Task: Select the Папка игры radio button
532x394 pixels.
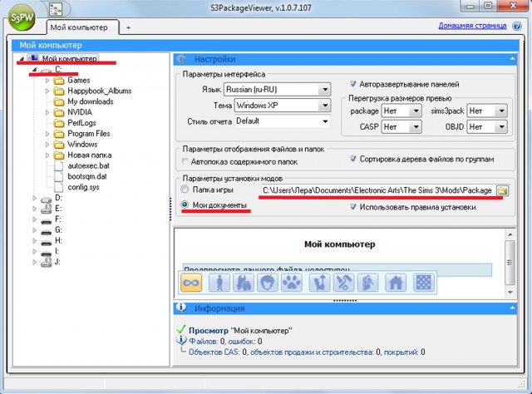Action: click(185, 191)
